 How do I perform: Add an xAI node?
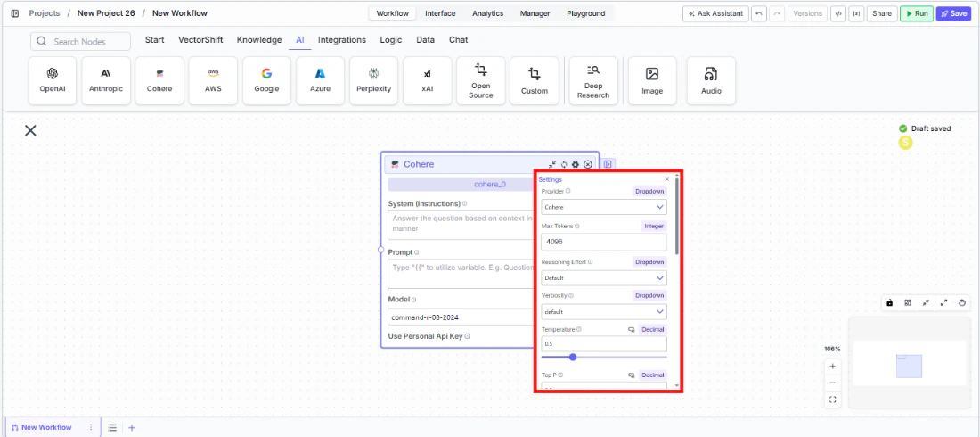coord(428,81)
